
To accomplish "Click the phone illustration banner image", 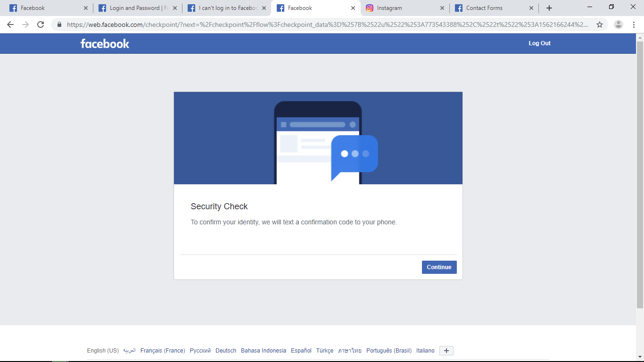I will (x=318, y=138).
